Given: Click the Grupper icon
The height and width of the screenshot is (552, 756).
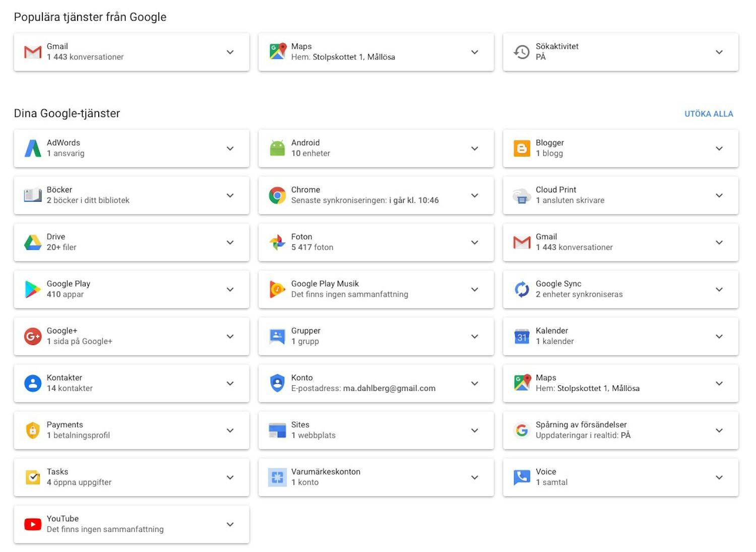Looking at the screenshot, I should tap(277, 336).
